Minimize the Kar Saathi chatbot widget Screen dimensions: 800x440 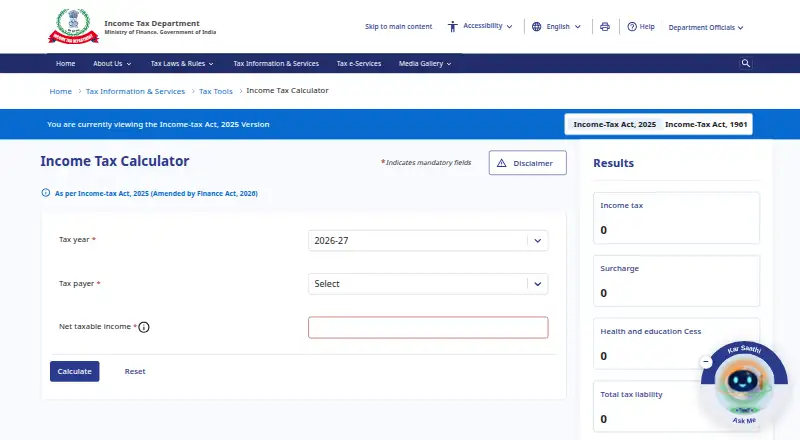[x=706, y=361]
